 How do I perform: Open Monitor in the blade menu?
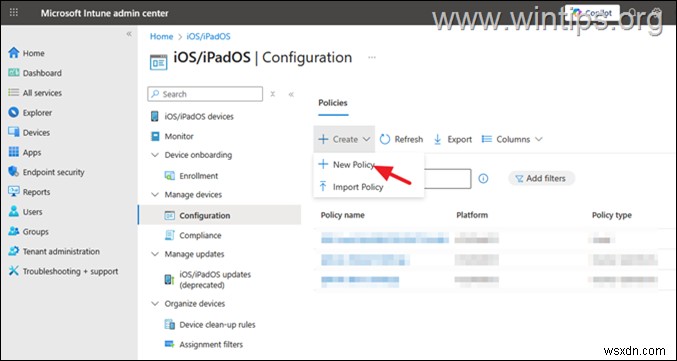click(x=179, y=136)
